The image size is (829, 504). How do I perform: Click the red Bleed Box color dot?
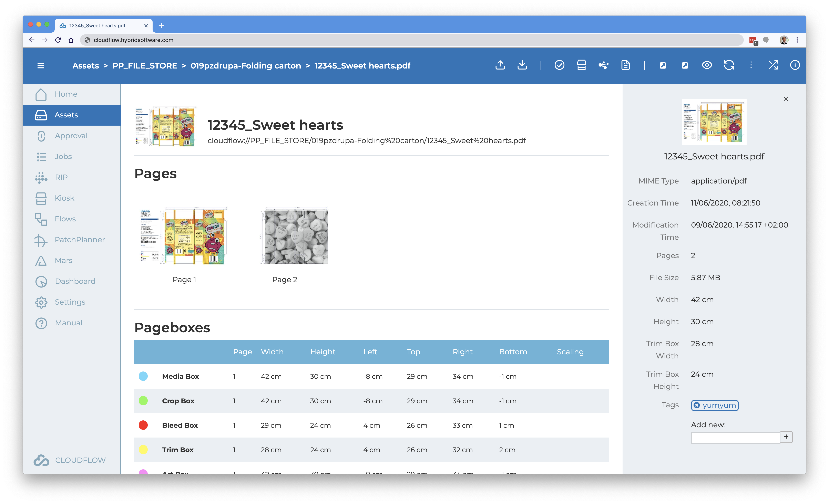click(x=143, y=425)
